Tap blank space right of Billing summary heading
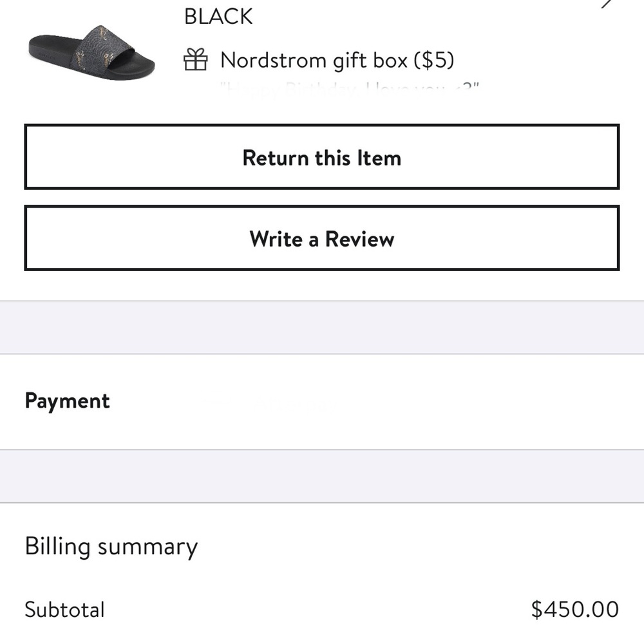Screen dimensions: 644x644 pyautogui.click(x=419, y=547)
